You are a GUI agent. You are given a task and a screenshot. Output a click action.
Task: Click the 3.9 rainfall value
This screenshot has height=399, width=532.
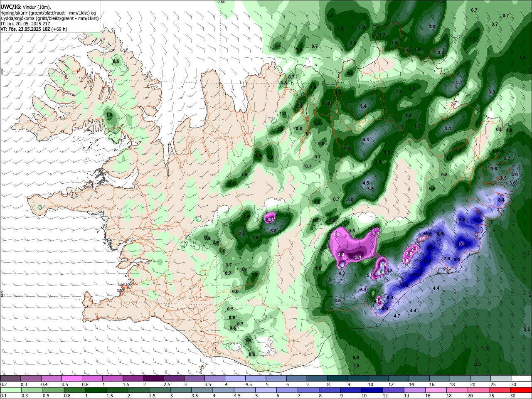[337, 300]
